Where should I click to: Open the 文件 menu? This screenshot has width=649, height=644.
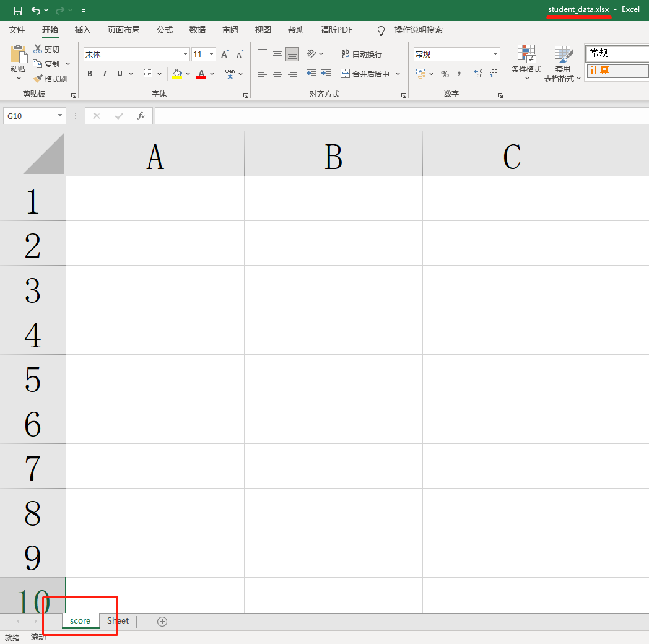17,30
